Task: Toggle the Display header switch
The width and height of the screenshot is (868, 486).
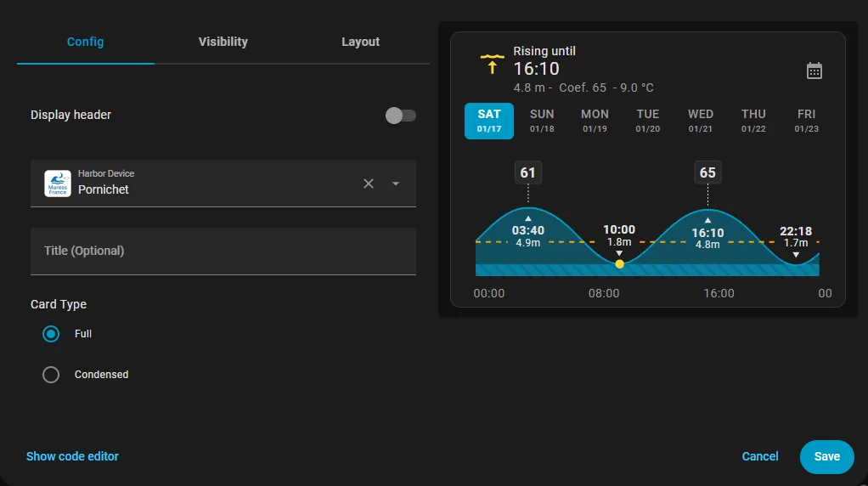Action: 400,116
